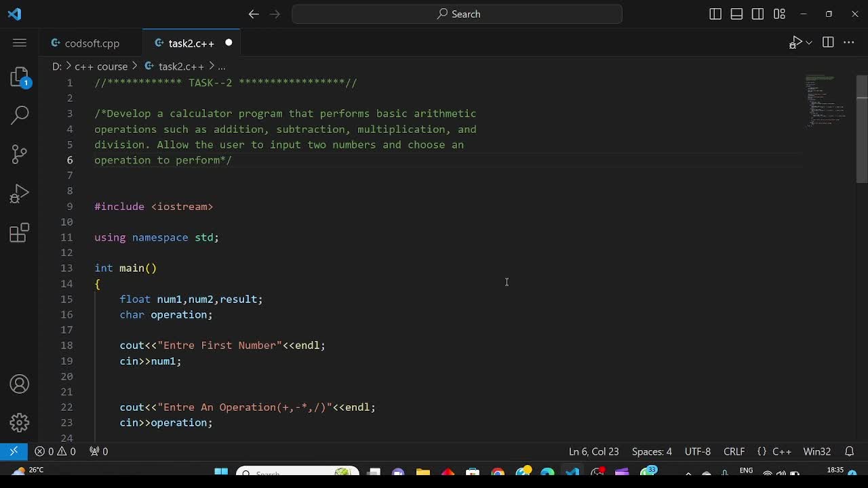
Task: Click the C++ language mode in status bar
Action: click(x=781, y=451)
